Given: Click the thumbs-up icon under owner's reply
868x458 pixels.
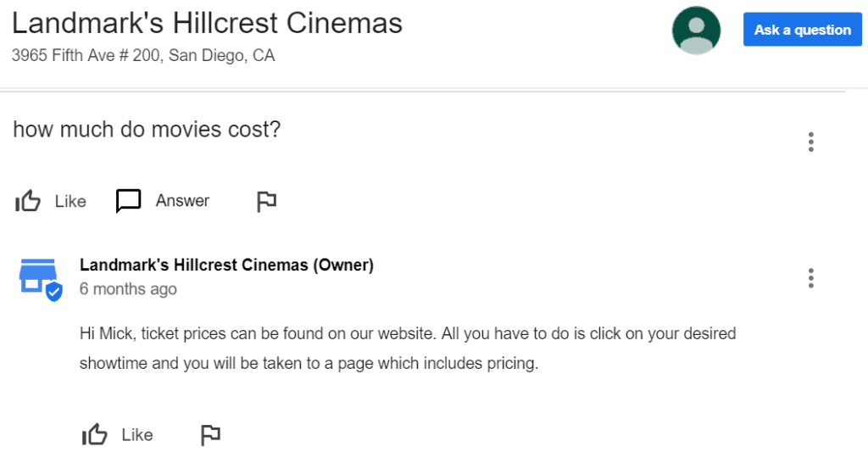Looking at the screenshot, I should click(95, 435).
